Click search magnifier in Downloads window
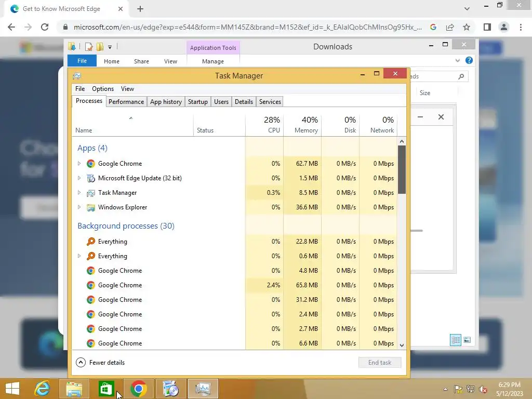 [461, 76]
